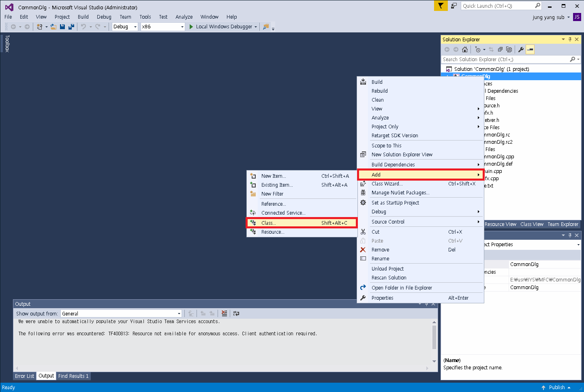Click the Open File folder icon
Image resolution: width=584 pixels, height=392 pixels.
(53, 27)
